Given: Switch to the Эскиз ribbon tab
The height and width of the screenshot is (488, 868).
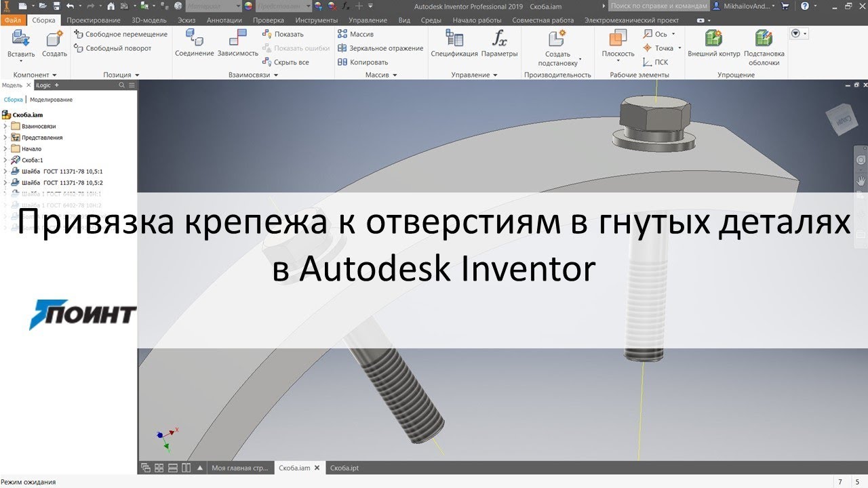Looking at the screenshot, I should click(x=186, y=20).
